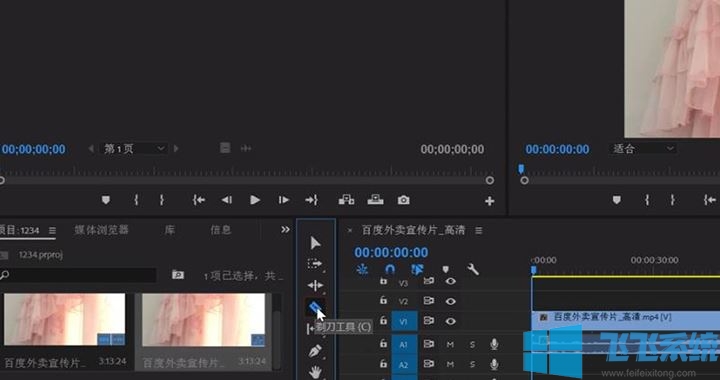
Task: Go to previous page arrow in Source monitor
Action: tap(91, 149)
